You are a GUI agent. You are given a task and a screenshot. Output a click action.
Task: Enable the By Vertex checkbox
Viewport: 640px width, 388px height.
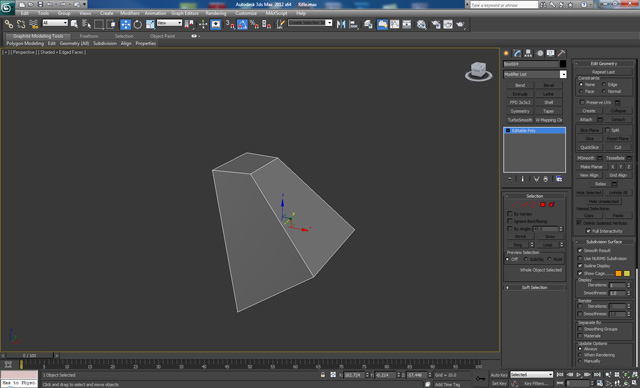click(510, 214)
